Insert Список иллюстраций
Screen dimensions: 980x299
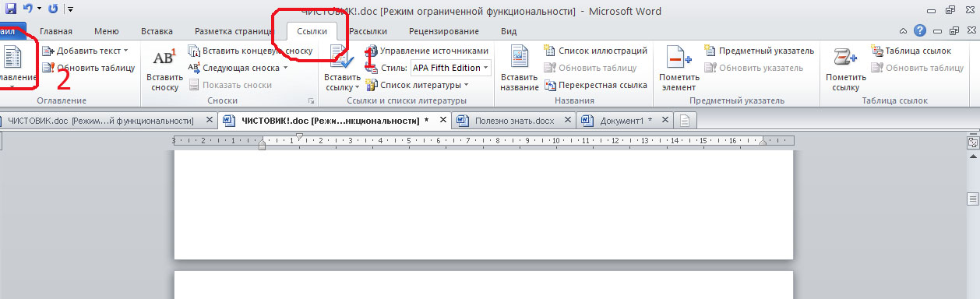tap(596, 51)
